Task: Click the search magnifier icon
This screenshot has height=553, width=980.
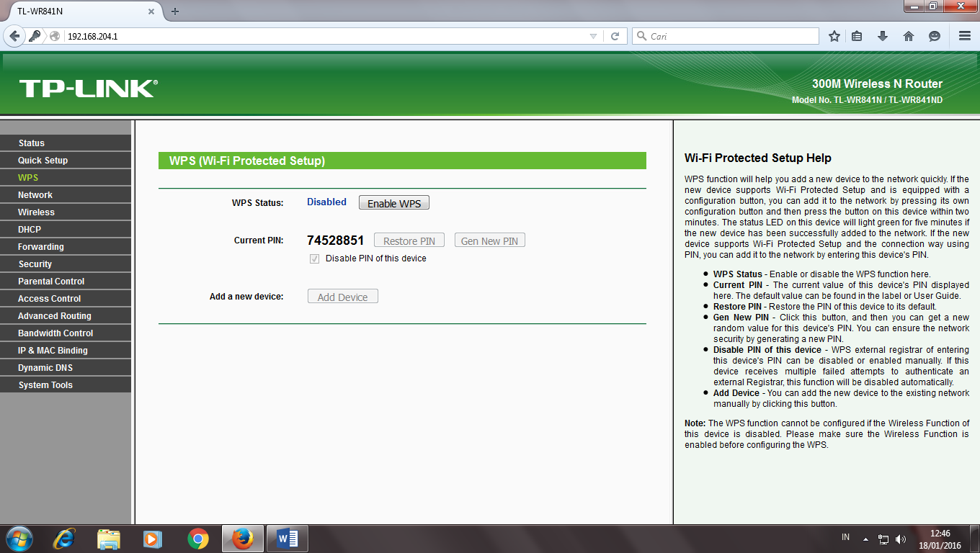Action: coord(642,36)
